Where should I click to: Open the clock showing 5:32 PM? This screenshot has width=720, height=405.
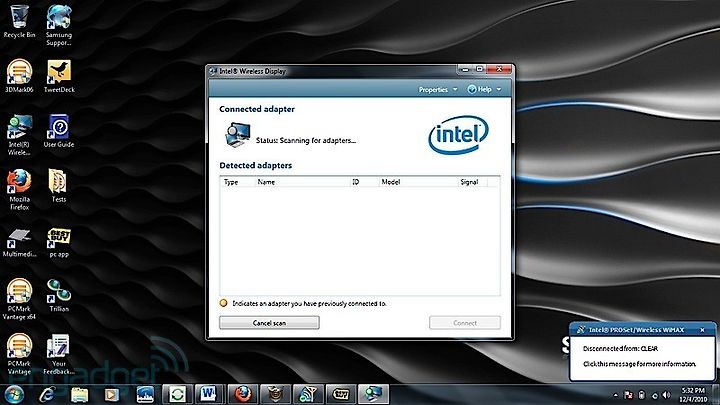tap(692, 395)
